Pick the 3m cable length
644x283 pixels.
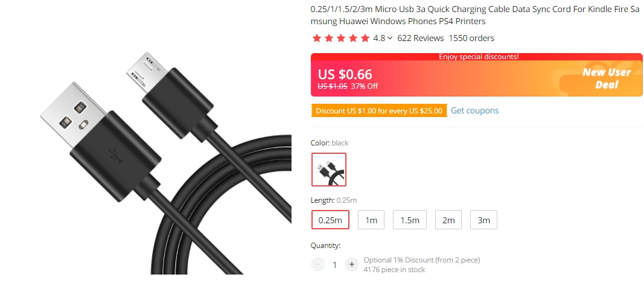tap(484, 220)
